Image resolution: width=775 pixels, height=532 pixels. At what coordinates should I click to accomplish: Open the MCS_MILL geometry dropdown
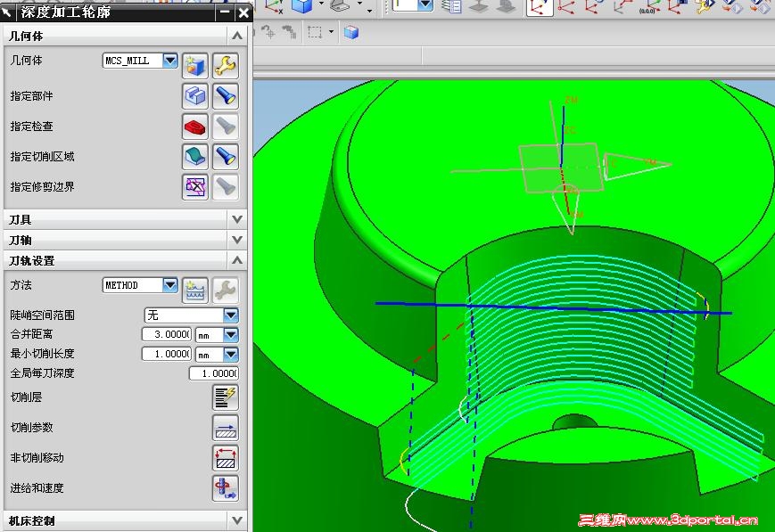coord(169,61)
